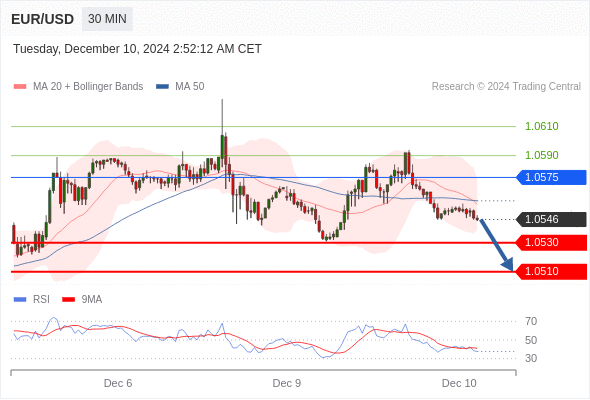Click the blue downward forecast arrow
Viewport: 590px width, 400px height.
click(496, 245)
